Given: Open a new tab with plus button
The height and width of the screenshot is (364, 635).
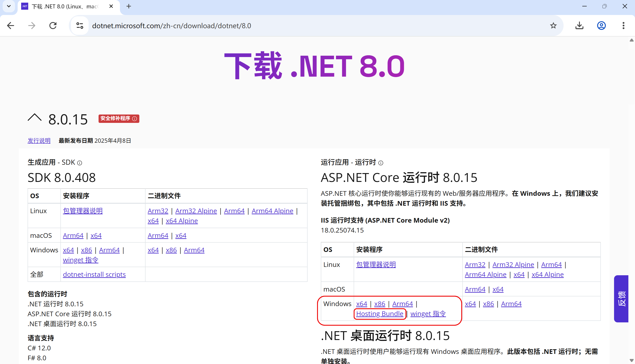Looking at the screenshot, I should tap(129, 6).
